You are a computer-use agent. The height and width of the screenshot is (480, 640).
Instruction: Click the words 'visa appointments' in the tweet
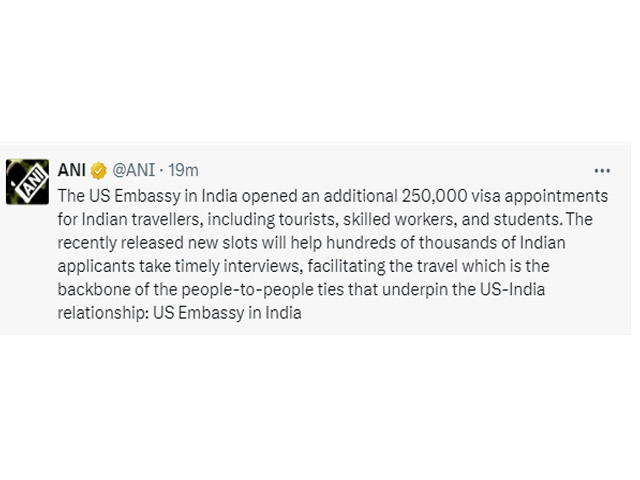tap(540, 197)
